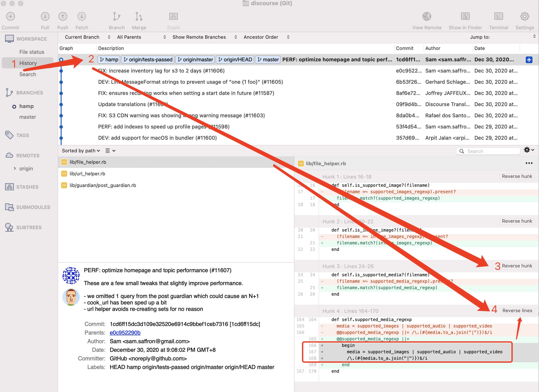The image size is (539, 392).
Task: Open the three-dot menu for lib/file_helper.rb diff
Action: (x=529, y=163)
